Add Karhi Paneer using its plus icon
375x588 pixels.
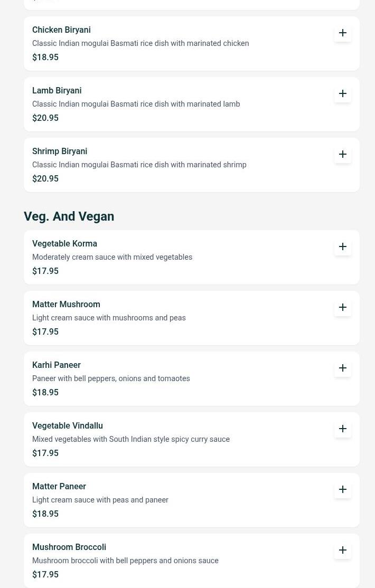coord(343,368)
